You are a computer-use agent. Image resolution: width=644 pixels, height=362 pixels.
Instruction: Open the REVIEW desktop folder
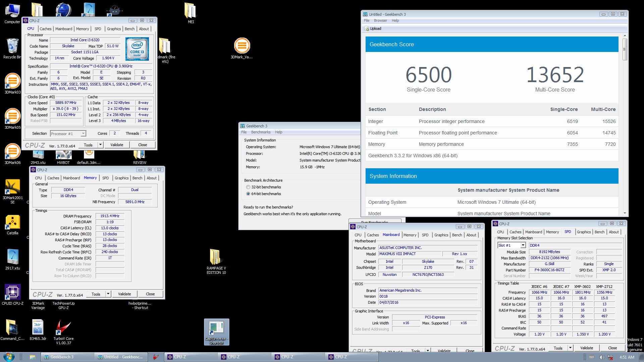click(140, 158)
